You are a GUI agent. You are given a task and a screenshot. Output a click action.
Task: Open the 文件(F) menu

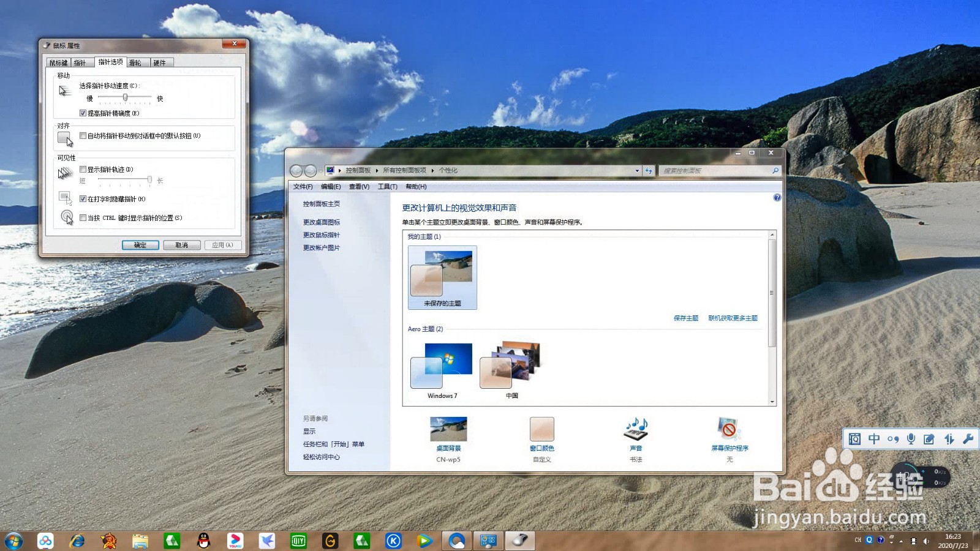tap(303, 187)
